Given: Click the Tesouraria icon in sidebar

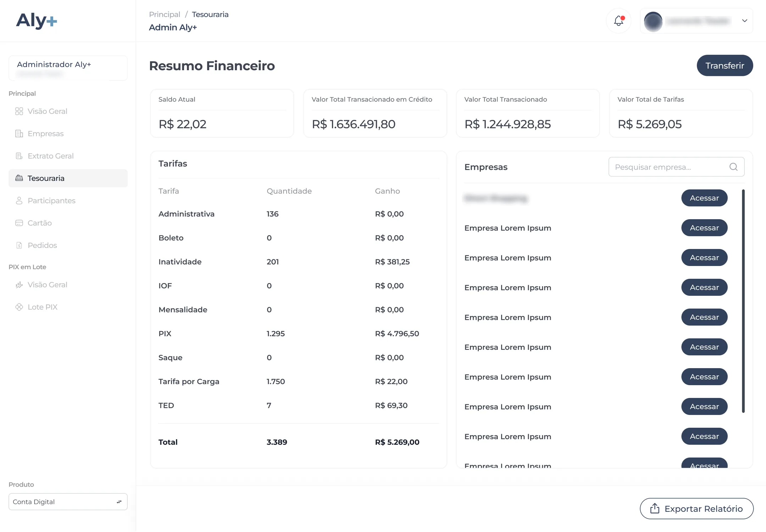Looking at the screenshot, I should click(19, 178).
